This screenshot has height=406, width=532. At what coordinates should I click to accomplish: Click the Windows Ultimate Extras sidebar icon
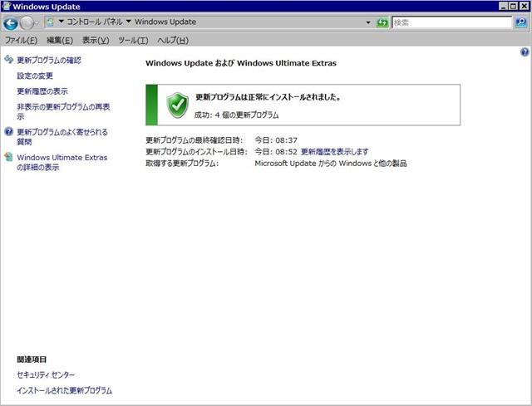coord(8,157)
